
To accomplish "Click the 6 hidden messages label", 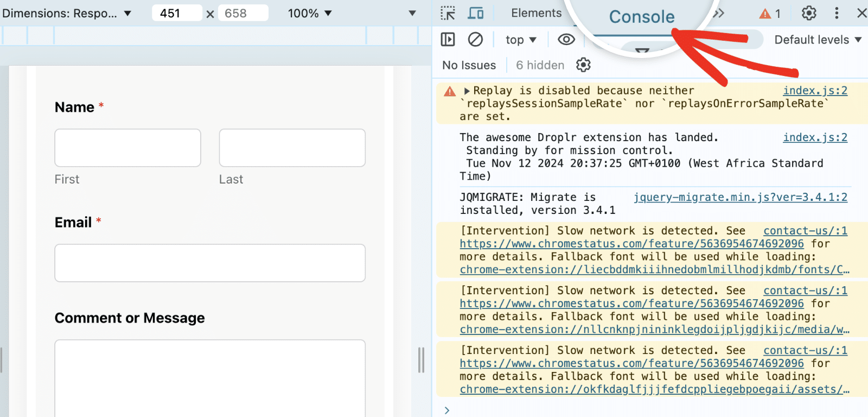I will [540, 65].
